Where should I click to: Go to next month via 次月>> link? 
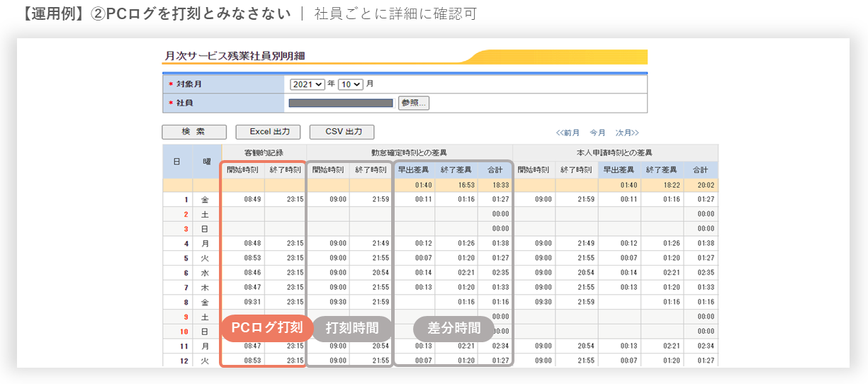coord(627,132)
